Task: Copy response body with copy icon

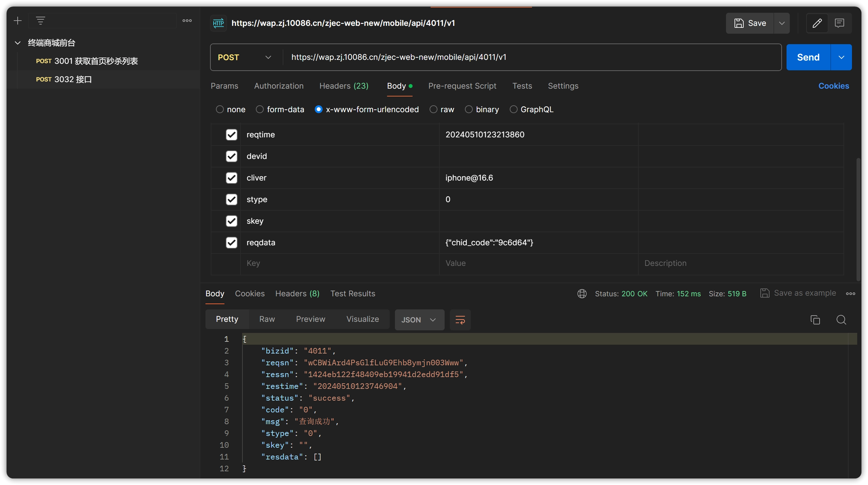Action: [815, 320]
